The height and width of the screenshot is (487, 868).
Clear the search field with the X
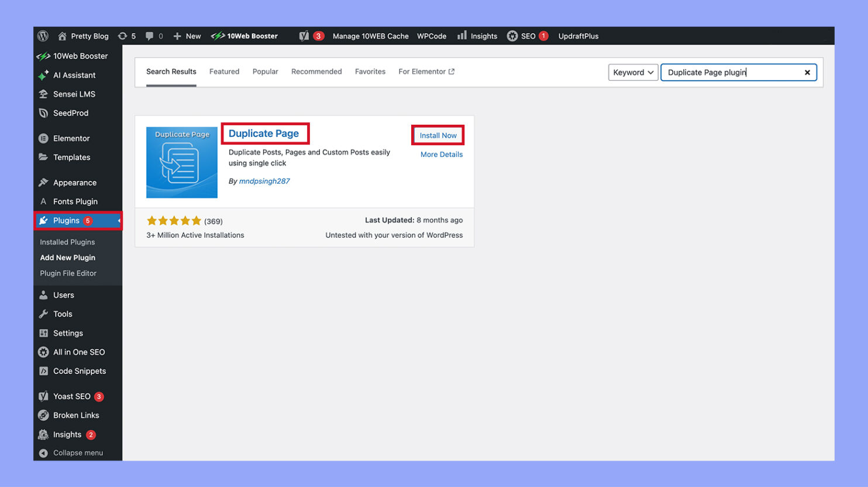(807, 72)
